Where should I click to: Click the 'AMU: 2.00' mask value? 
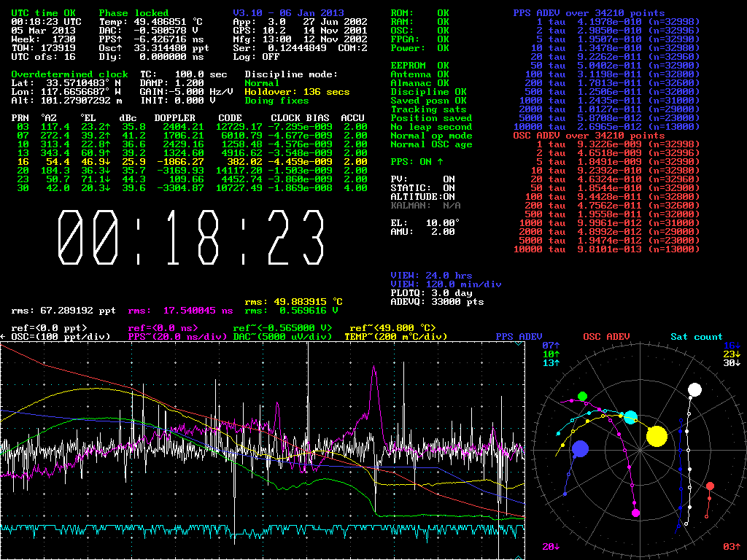(422, 232)
